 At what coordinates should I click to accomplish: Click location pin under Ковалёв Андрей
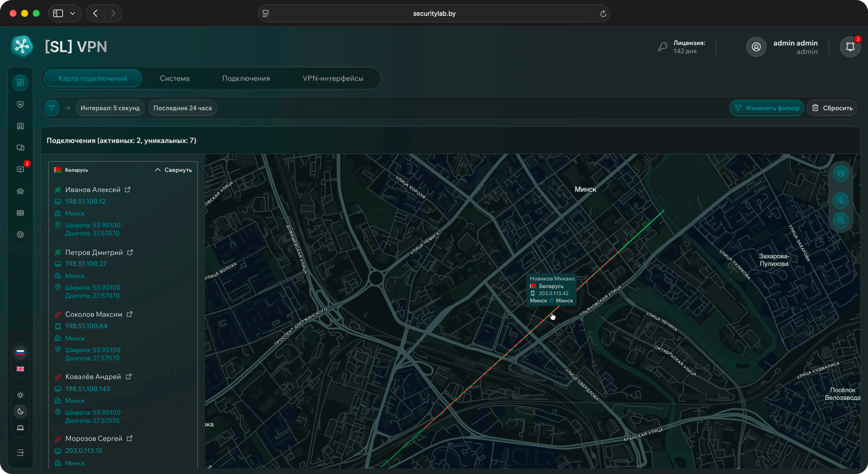pos(58,412)
